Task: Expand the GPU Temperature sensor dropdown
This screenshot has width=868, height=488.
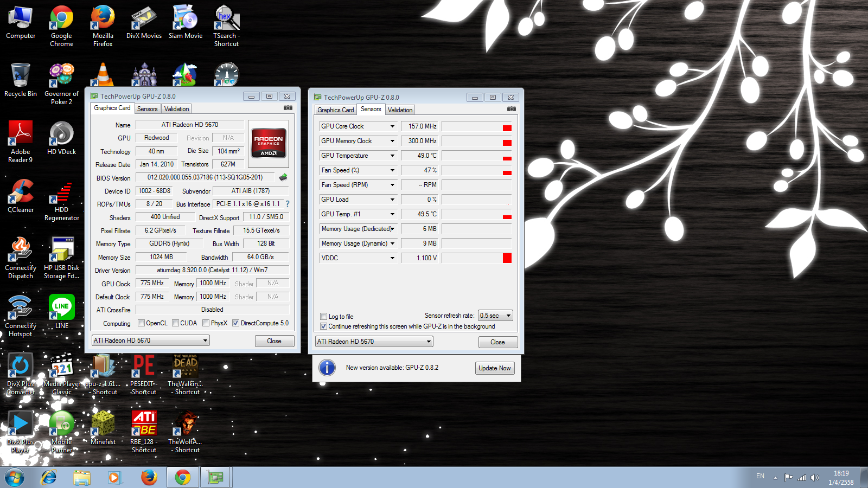Action: pyautogui.click(x=393, y=156)
